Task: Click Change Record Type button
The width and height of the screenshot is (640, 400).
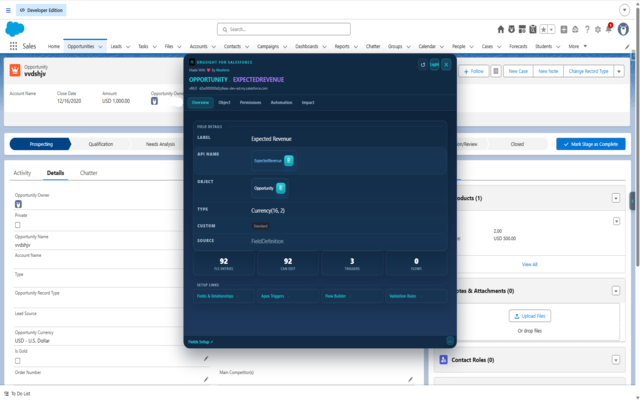Action: pyautogui.click(x=589, y=71)
